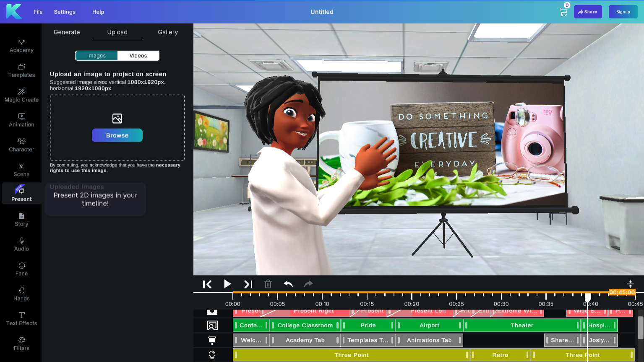Open the Scene panel
The image size is (644, 362).
[21, 169]
